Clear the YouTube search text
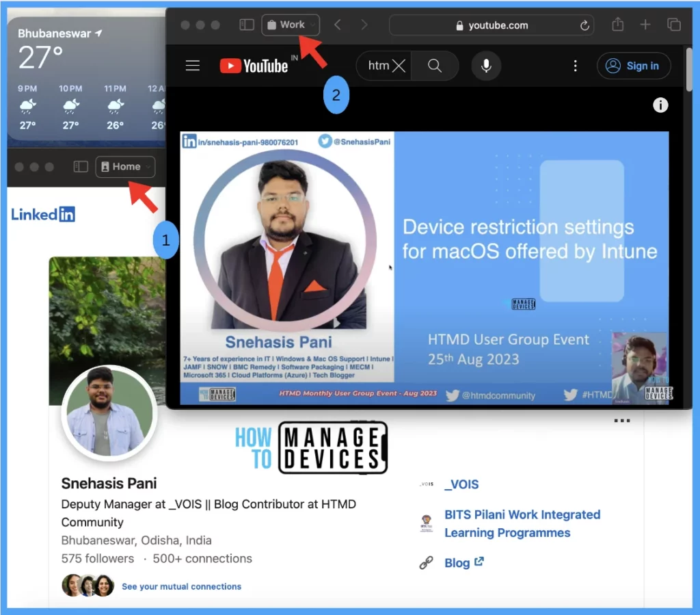Screen dimensions: 700x615 click(x=399, y=66)
